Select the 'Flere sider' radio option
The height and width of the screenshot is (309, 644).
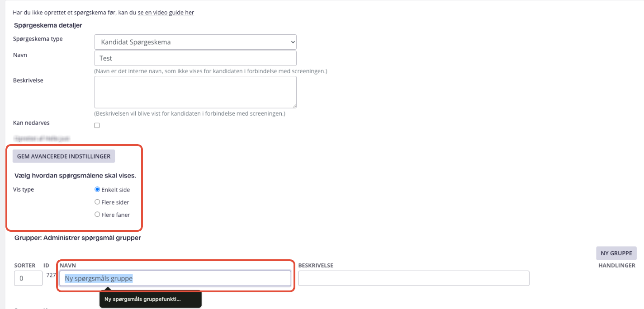click(97, 202)
